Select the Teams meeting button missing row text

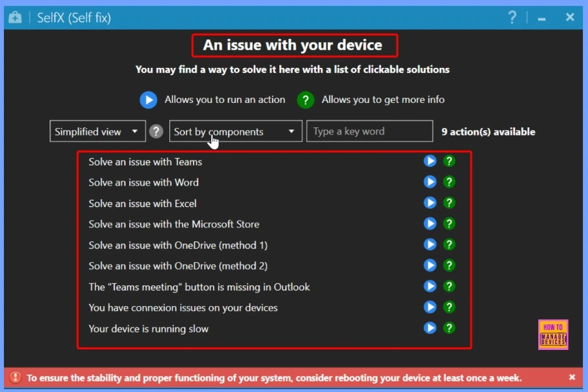(x=199, y=287)
